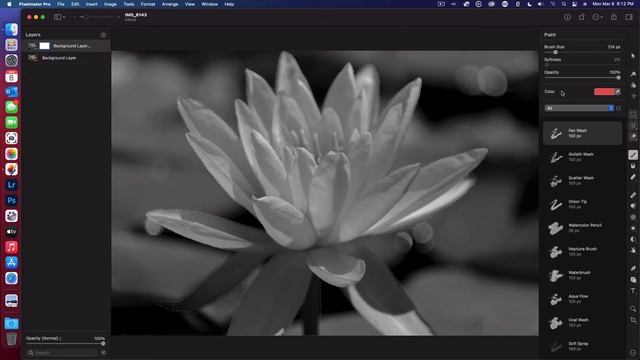Open the Format menu
Image resolution: width=640 pixels, height=360 pixels.
[148, 4]
